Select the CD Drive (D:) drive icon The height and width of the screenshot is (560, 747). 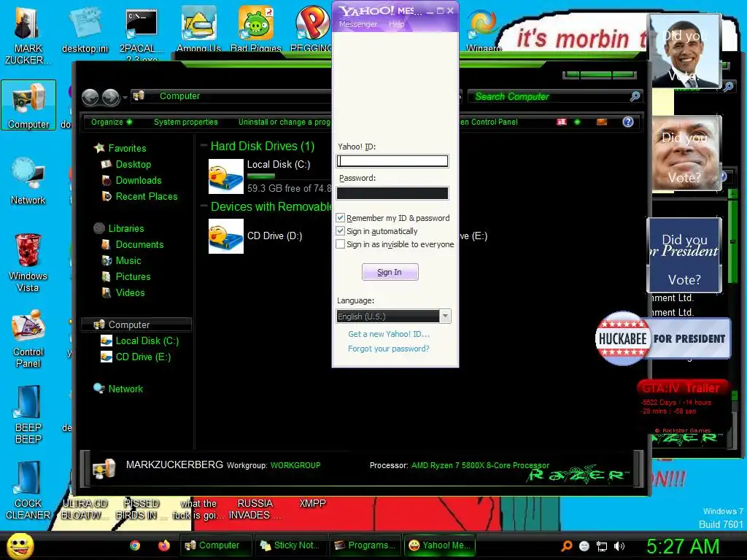[226, 236]
